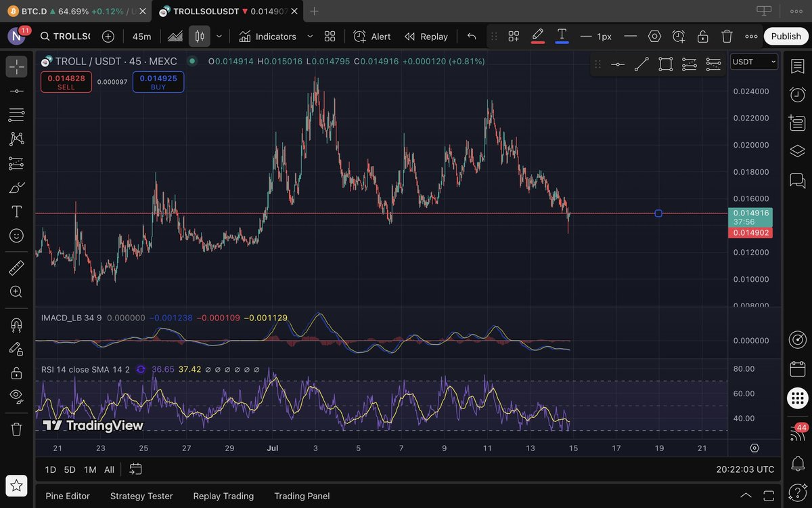Toggle the magnet mode

pyautogui.click(x=17, y=324)
